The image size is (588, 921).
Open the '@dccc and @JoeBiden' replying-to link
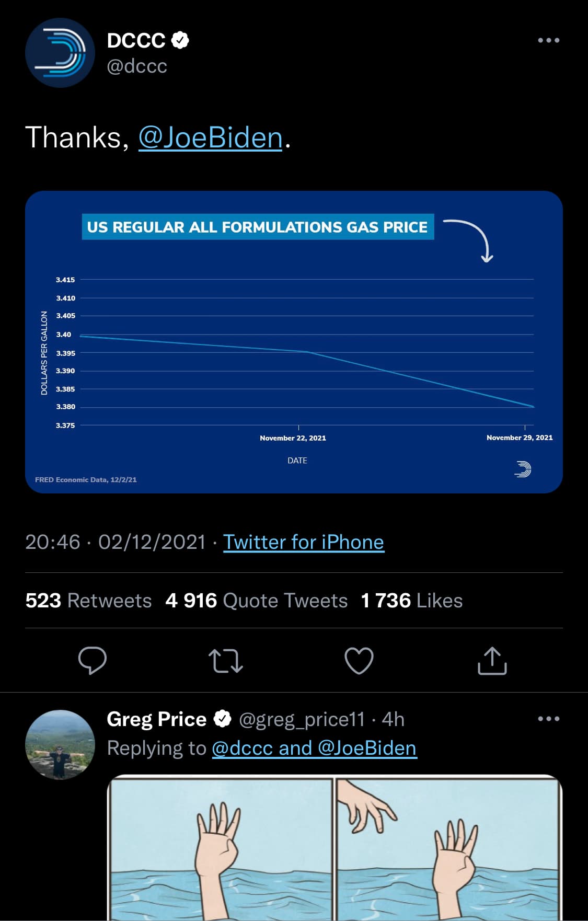pos(314,748)
